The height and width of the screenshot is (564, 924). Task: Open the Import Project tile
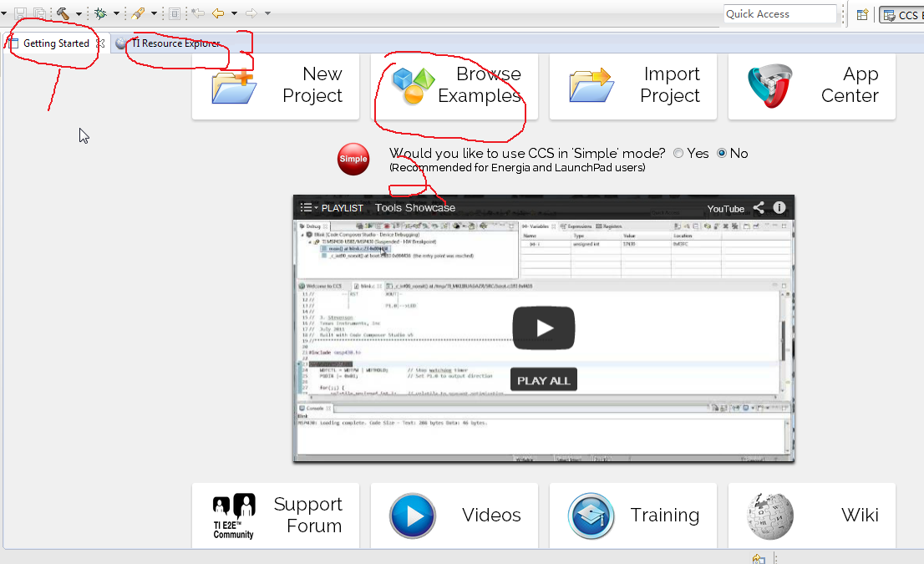pos(633,86)
